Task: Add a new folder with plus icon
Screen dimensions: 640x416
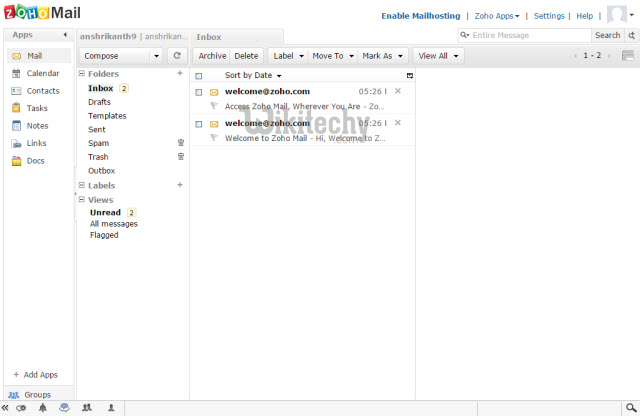Action: [x=180, y=73]
